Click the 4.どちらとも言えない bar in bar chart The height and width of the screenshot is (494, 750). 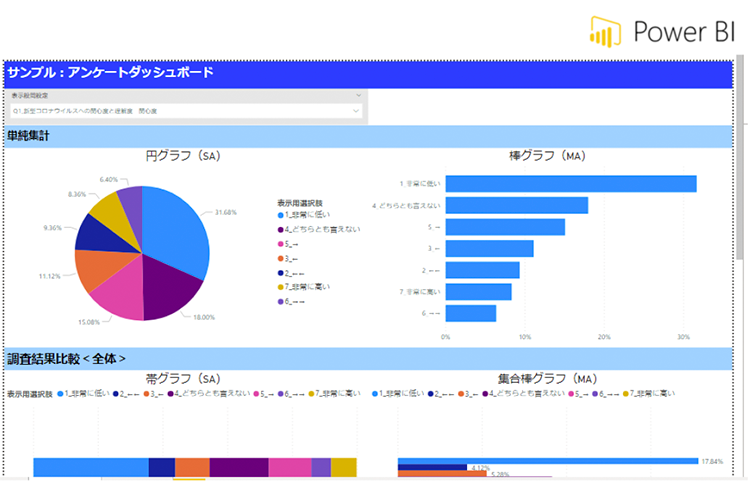(x=516, y=205)
